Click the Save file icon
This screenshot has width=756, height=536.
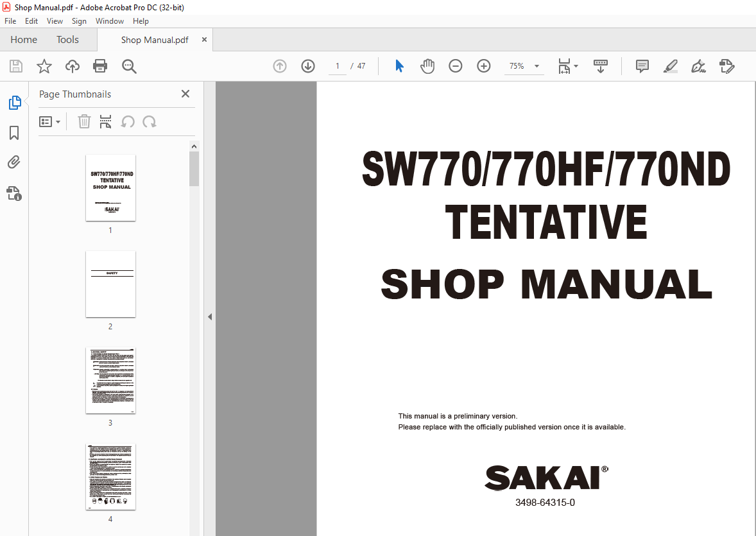point(16,66)
